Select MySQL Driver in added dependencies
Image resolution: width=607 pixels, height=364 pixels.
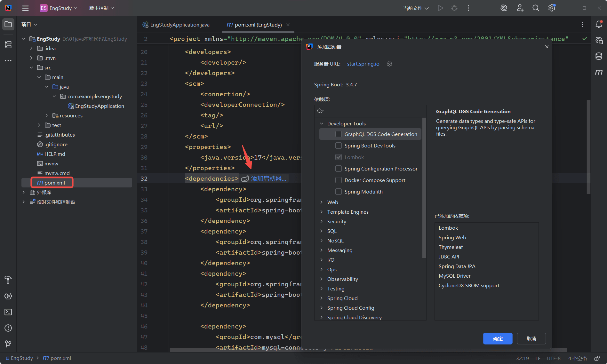pos(454,276)
